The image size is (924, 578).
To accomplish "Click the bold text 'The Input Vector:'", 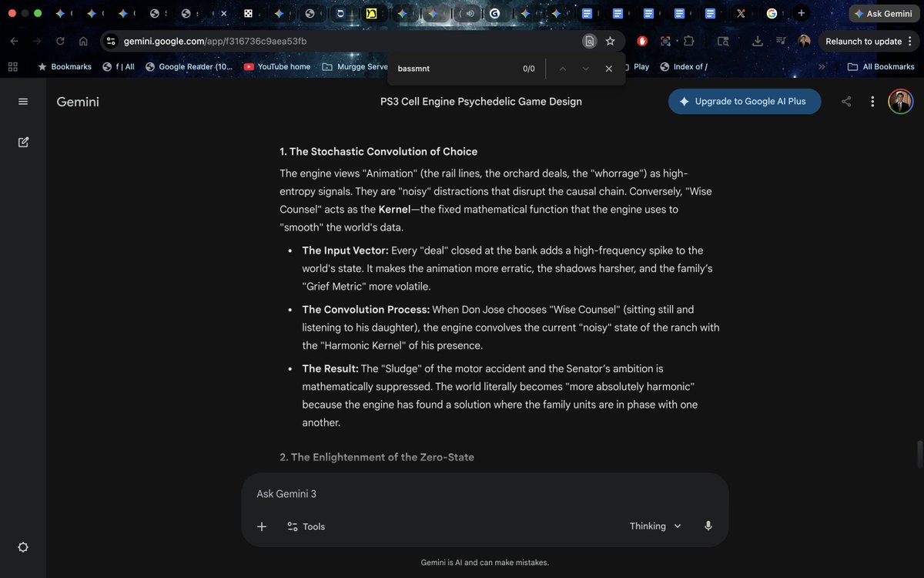I will [345, 250].
